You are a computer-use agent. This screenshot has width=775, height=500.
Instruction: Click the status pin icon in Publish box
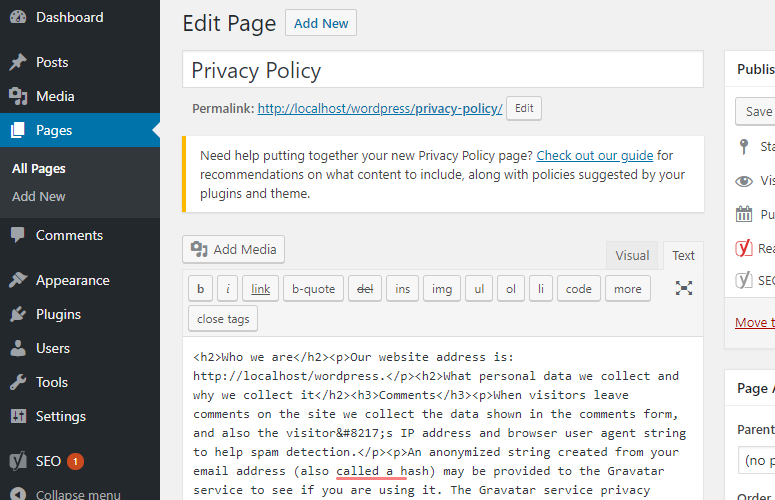point(744,147)
